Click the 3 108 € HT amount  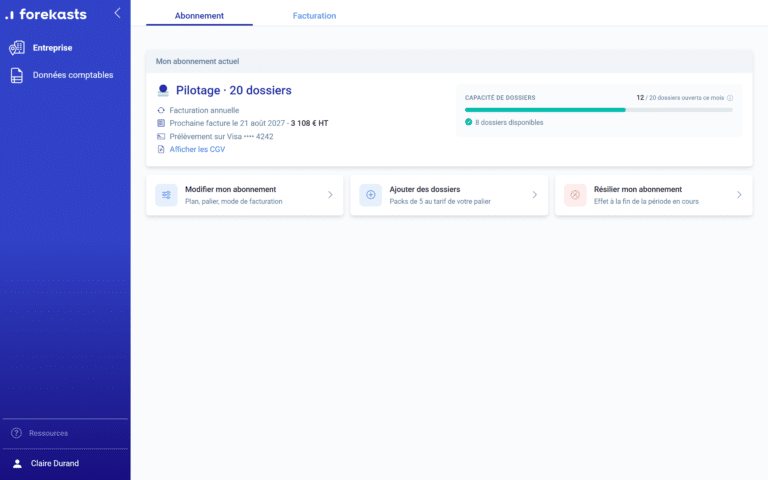(310, 123)
